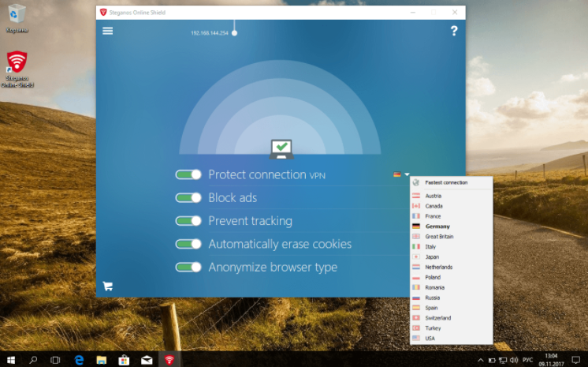This screenshot has height=367, width=588.
Task: Select Germany server location
Action: pyautogui.click(x=452, y=227)
